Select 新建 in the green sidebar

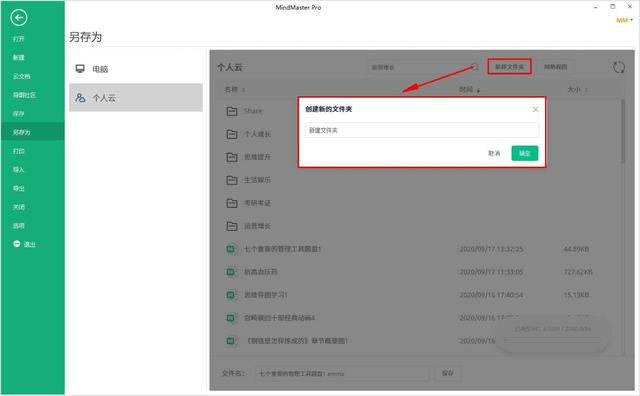(x=18, y=58)
